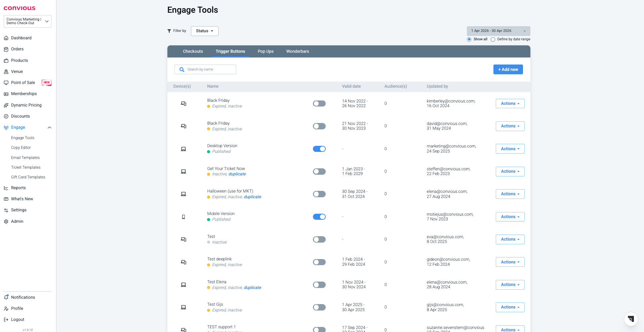Click the Dynamic Pricing sparkle icon

[6, 105]
